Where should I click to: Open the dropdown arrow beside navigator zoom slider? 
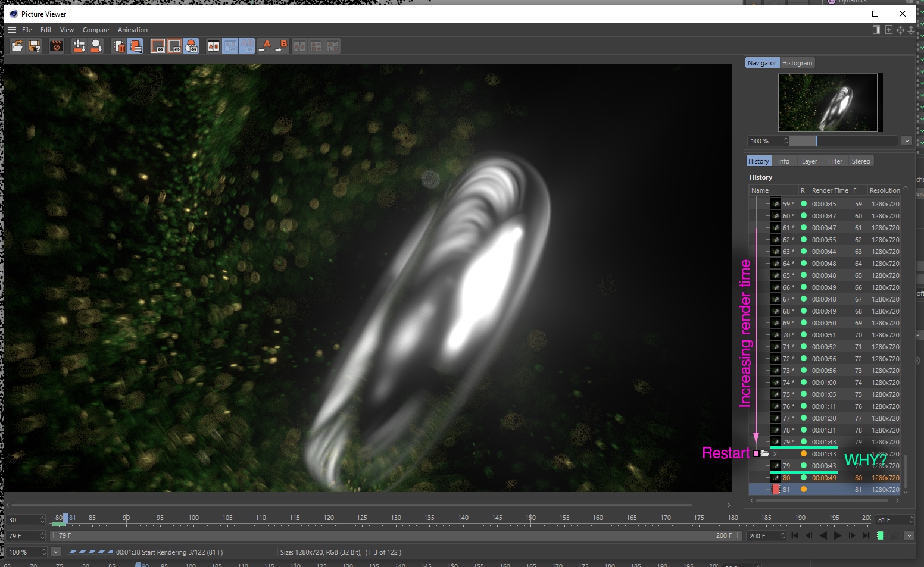coord(906,141)
